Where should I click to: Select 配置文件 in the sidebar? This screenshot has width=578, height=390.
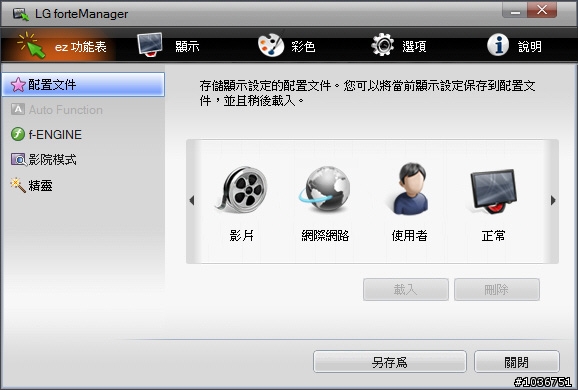(83, 85)
